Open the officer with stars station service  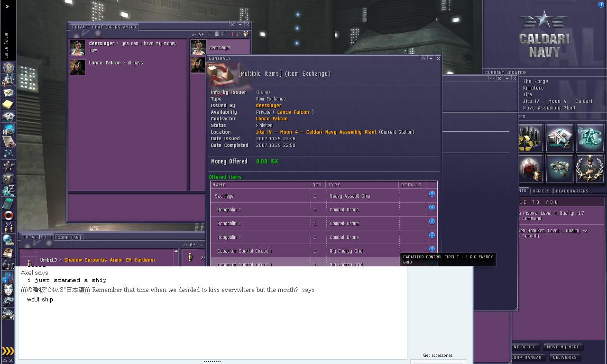click(x=590, y=168)
